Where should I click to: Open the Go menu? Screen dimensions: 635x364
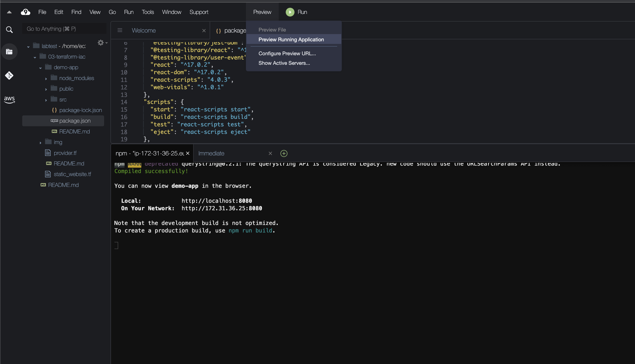coord(112,12)
